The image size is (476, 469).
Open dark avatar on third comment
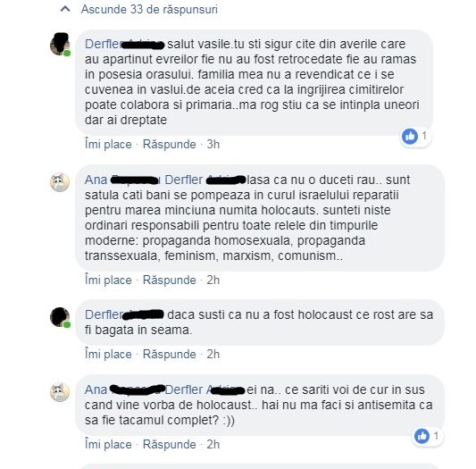pyautogui.click(x=60, y=317)
